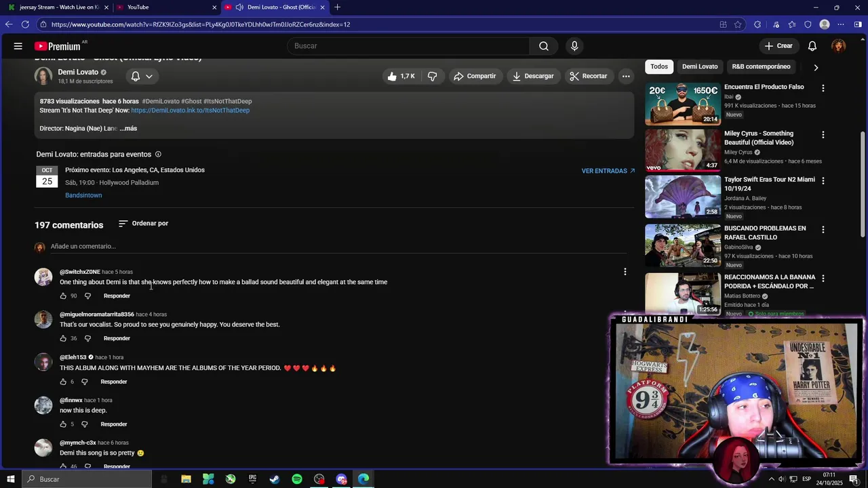
Task: Like the video with 1,7 K thumbs up
Action: [401, 76]
